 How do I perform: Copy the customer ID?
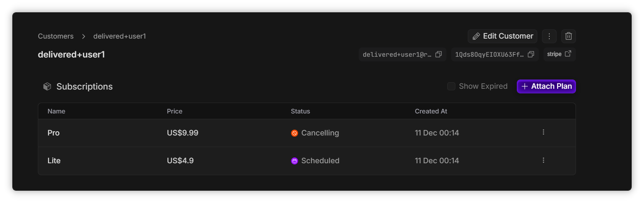click(x=531, y=54)
